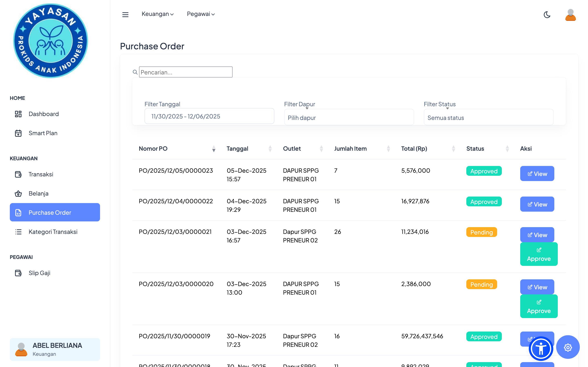Expand the Keuangan top menu
The height and width of the screenshot is (367, 588).
[x=157, y=14]
